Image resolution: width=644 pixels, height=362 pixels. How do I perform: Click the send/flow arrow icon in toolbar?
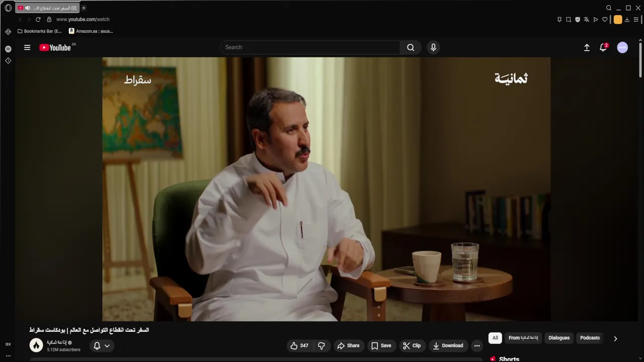click(x=596, y=20)
